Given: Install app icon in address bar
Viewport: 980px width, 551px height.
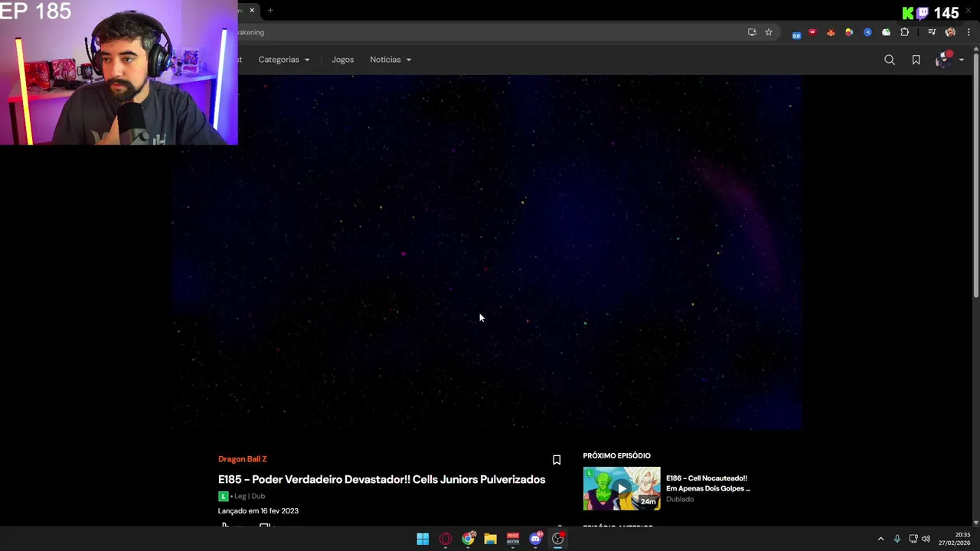Looking at the screenshot, I should (x=752, y=32).
